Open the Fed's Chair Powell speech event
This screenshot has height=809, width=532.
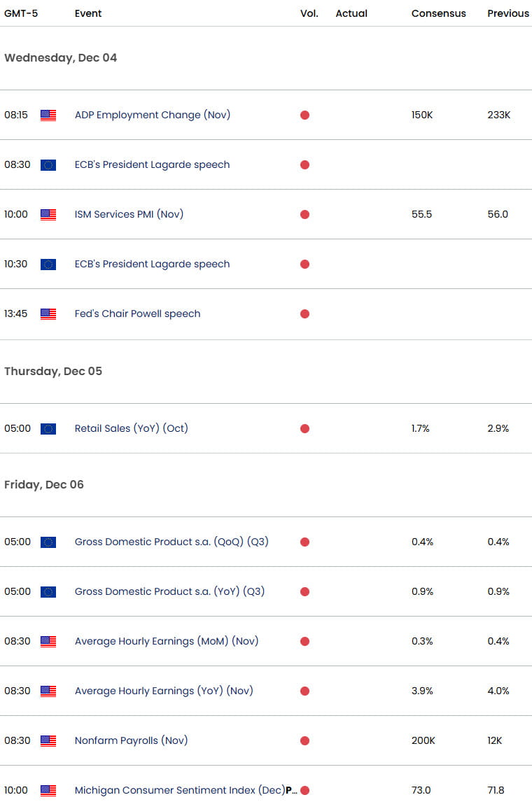137,314
